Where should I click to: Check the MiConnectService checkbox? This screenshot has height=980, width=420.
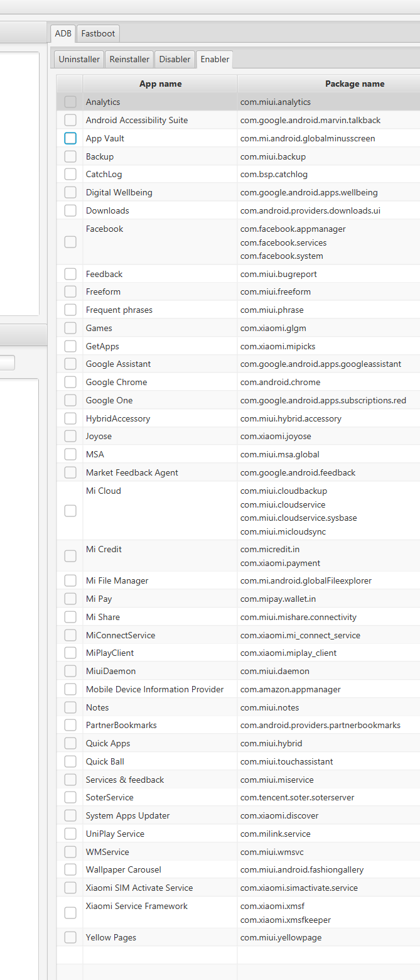click(x=70, y=635)
